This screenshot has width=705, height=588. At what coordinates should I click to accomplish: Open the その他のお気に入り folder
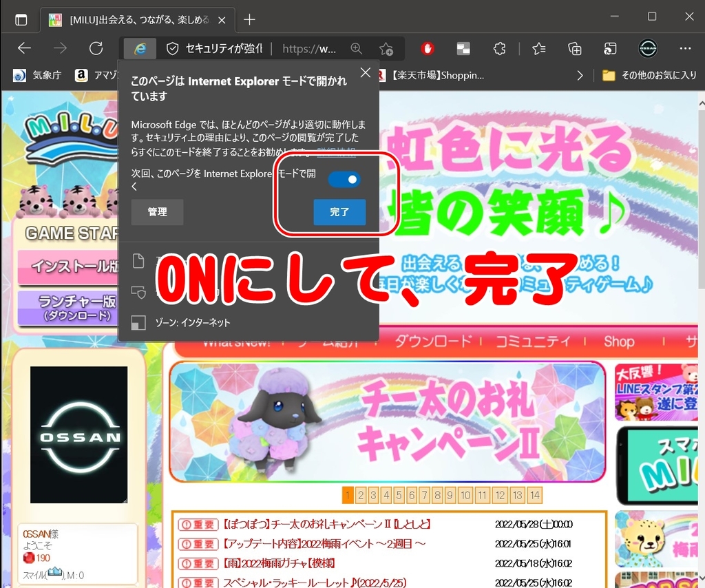[649, 75]
